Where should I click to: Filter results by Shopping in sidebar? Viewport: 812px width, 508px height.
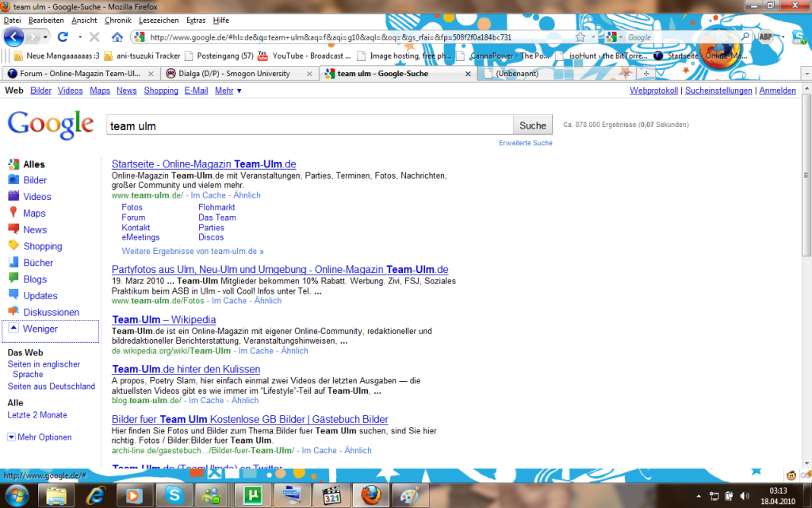[42, 246]
